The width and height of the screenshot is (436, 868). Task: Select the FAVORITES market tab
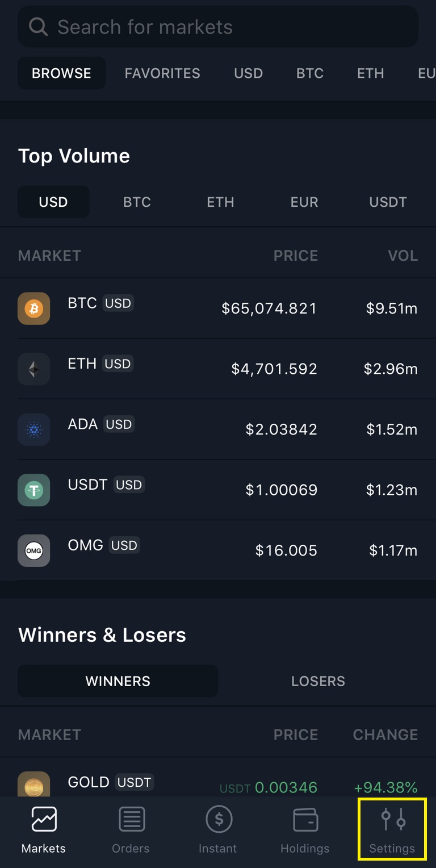(162, 73)
